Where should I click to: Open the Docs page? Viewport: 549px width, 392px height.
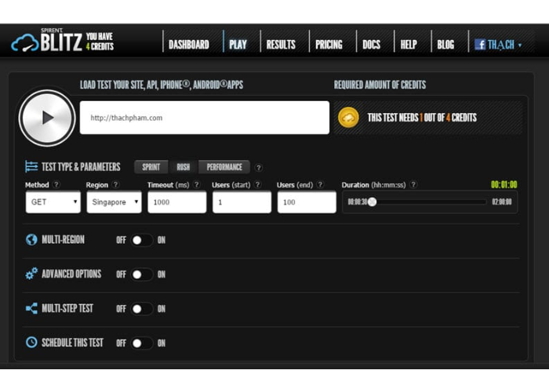pyautogui.click(x=371, y=45)
